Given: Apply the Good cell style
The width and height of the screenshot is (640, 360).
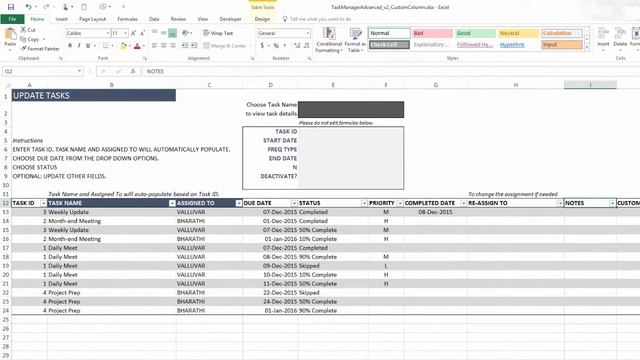Looking at the screenshot, I should click(476, 33).
